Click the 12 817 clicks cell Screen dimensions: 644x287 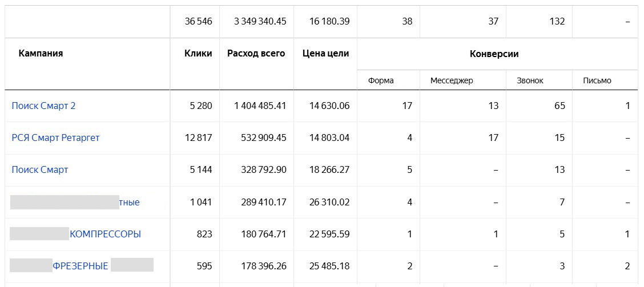(199, 138)
